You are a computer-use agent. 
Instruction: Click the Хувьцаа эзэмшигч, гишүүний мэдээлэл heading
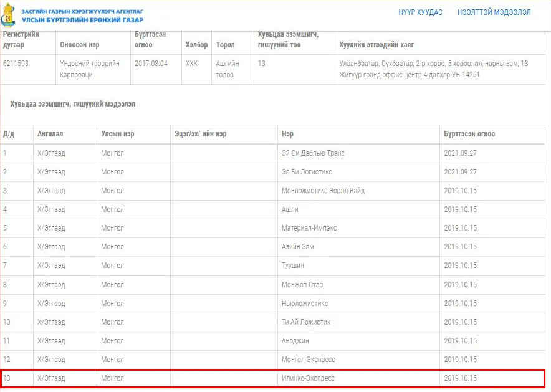point(73,104)
